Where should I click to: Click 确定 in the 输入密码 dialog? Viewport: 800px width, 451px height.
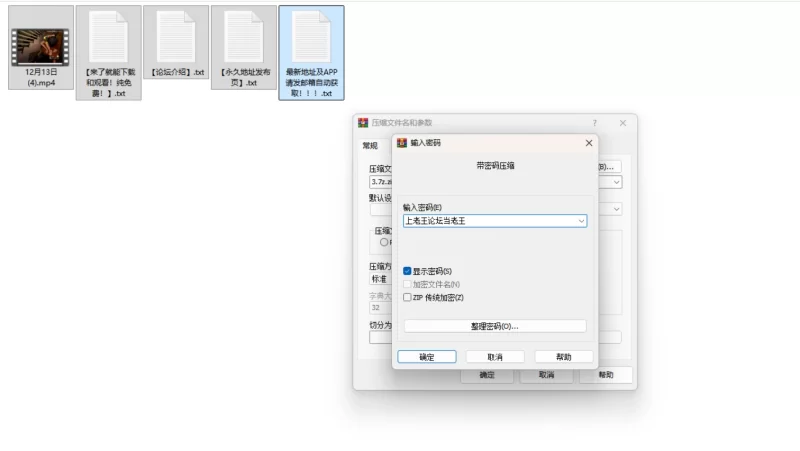click(427, 357)
